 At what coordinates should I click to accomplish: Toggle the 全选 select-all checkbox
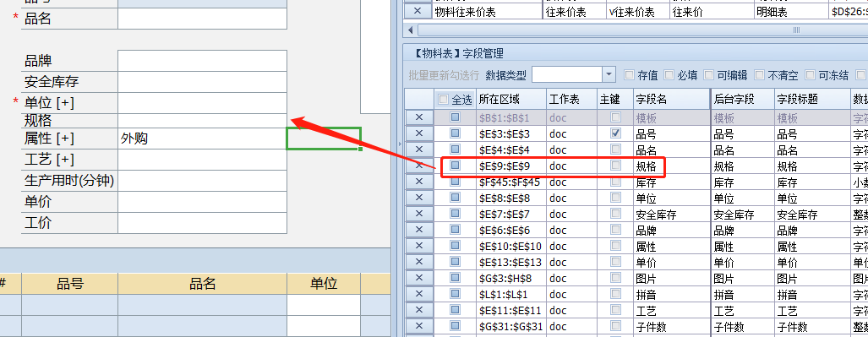click(443, 100)
